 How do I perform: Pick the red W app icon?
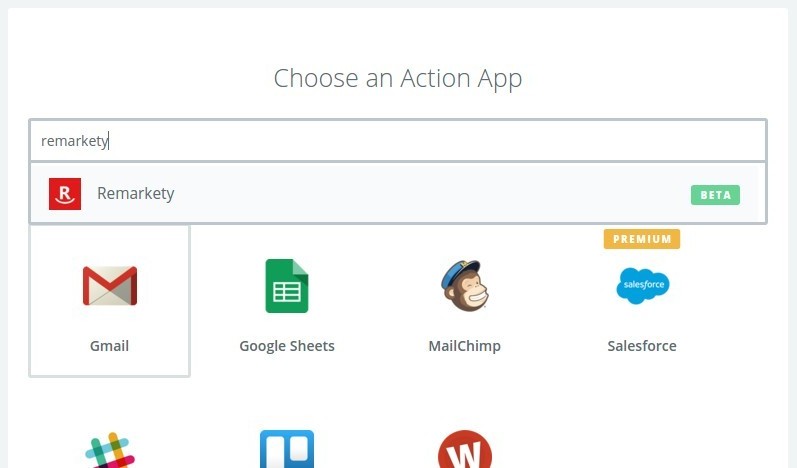[x=465, y=449]
